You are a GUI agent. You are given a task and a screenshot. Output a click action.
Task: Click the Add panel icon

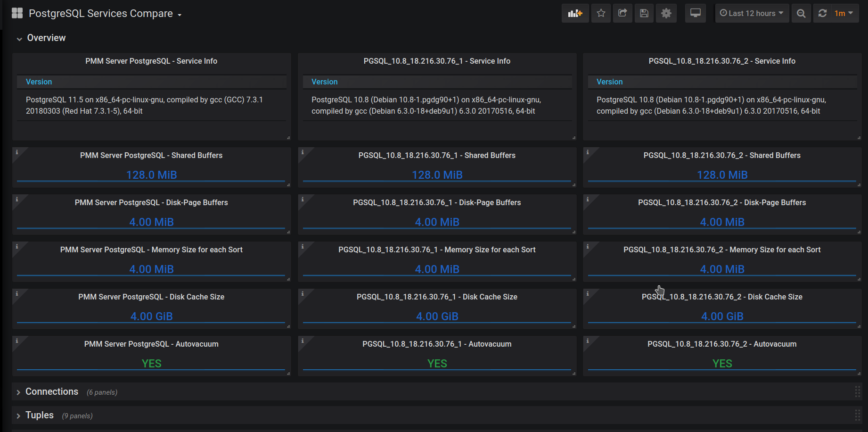pos(575,13)
